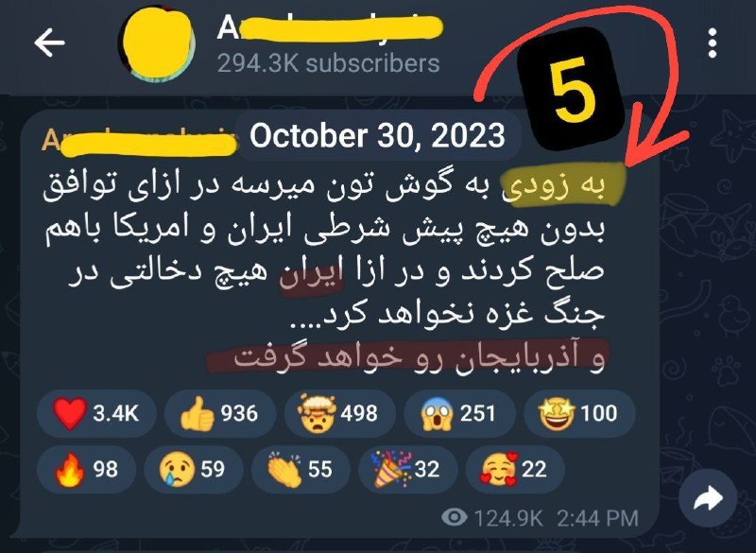Viewport: 756px width, 553px height.
Task: View the 294.3K subscribers info
Action: coord(328,63)
